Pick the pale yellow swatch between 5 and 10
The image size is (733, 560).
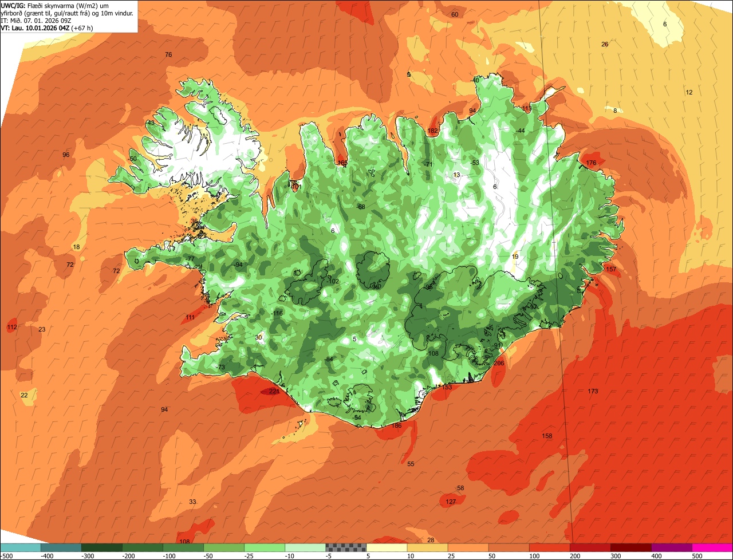click(387, 547)
